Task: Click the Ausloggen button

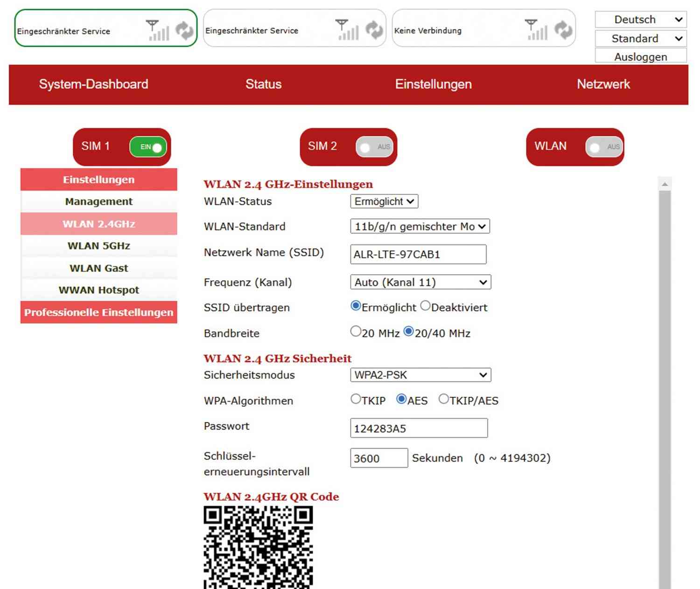Action: click(641, 56)
